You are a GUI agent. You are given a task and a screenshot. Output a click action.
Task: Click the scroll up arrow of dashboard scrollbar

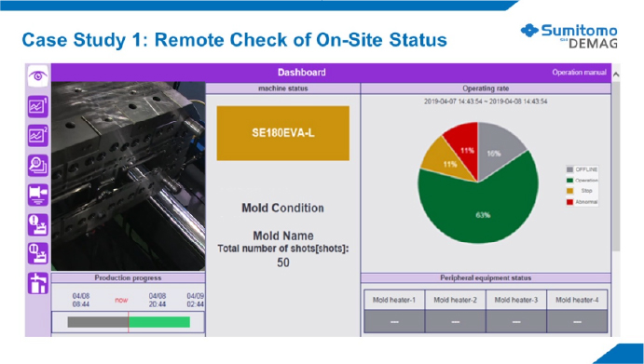pos(616,74)
